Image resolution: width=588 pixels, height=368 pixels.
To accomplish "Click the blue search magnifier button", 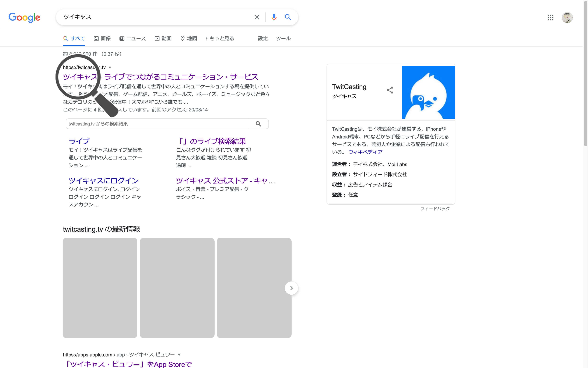I will pyautogui.click(x=288, y=17).
